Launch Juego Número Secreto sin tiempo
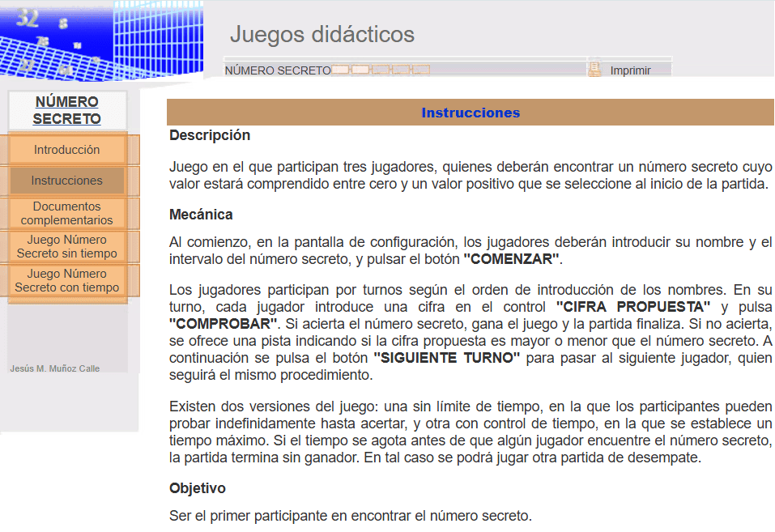 click(67, 246)
